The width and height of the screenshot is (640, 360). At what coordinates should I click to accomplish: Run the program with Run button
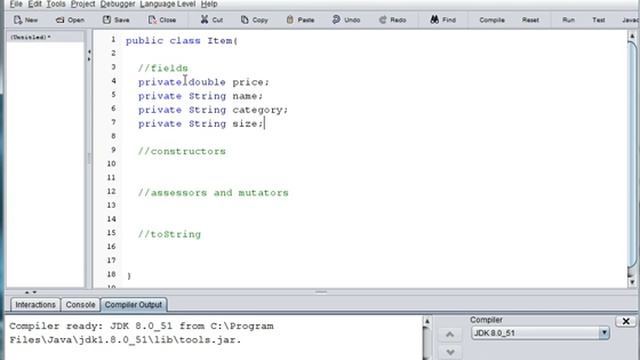click(568, 20)
